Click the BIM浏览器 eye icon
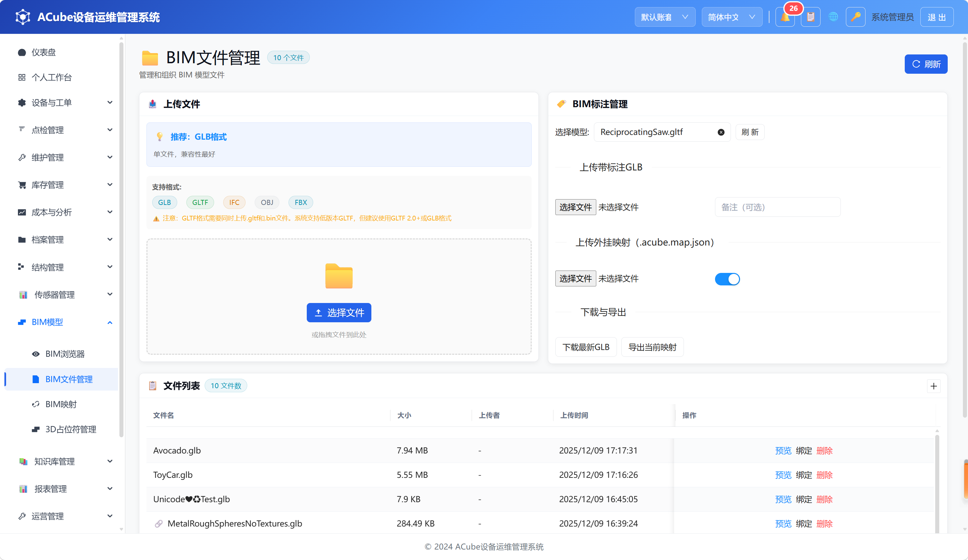968x560 pixels. [x=36, y=354]
